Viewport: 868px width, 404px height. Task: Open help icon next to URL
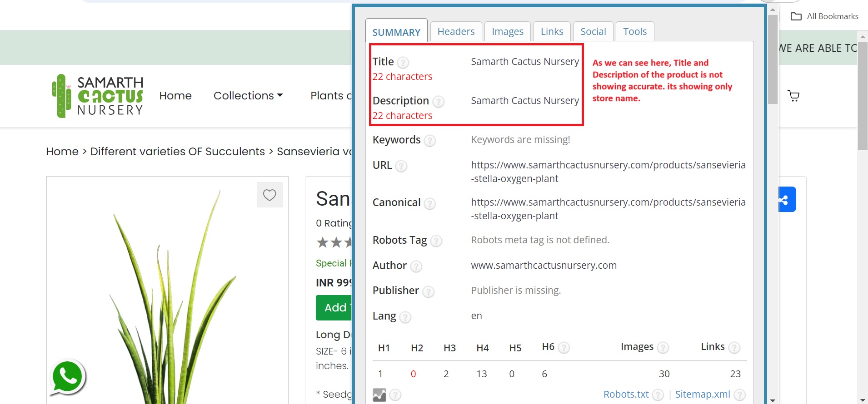point(401,166)
